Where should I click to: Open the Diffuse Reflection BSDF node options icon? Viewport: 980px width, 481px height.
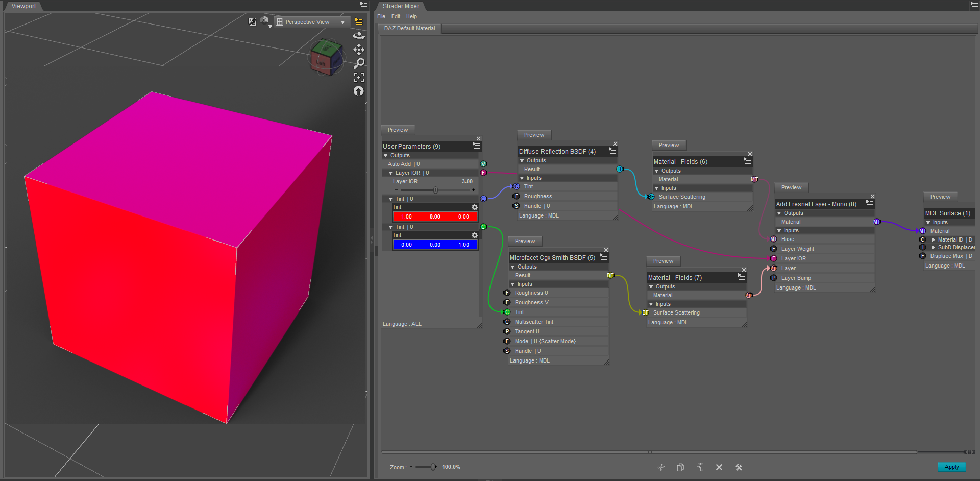(612, 151)
